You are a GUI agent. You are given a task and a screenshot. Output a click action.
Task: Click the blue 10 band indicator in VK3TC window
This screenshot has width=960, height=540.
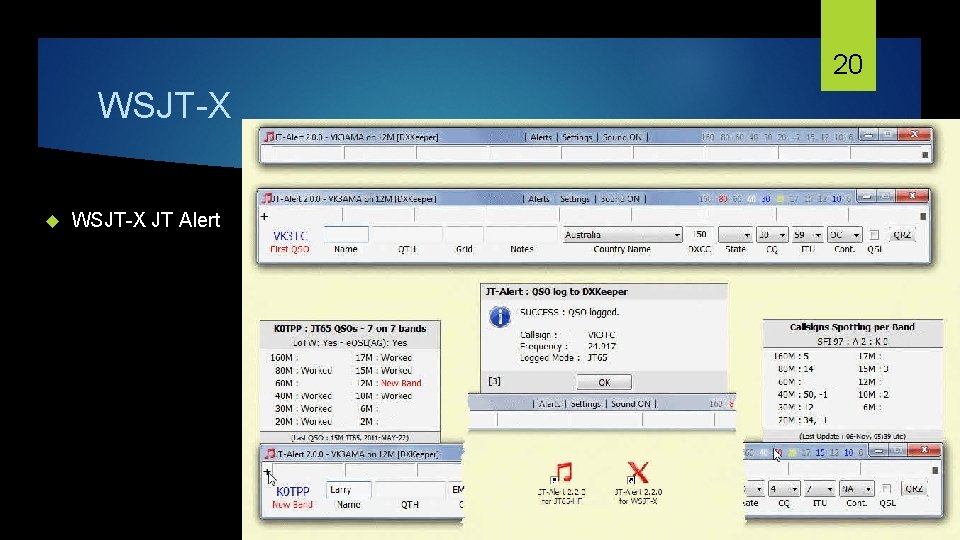coord(836,199)
